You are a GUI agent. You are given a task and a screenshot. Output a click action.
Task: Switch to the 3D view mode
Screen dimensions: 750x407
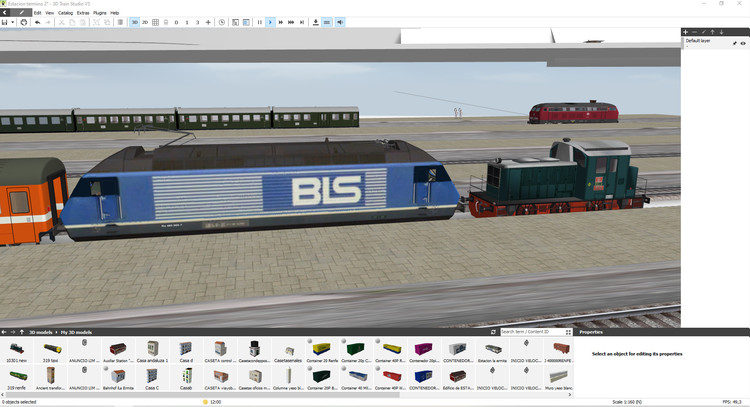134,22
